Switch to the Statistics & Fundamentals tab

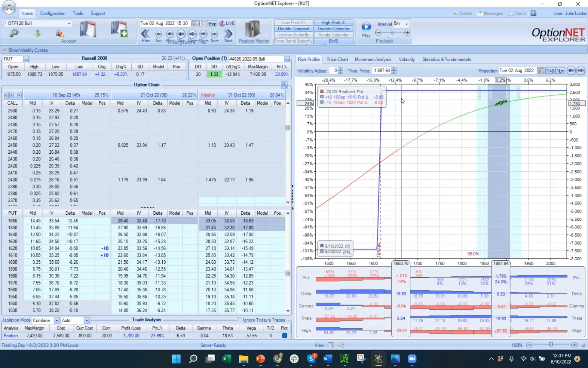click(x=446, y=59)
